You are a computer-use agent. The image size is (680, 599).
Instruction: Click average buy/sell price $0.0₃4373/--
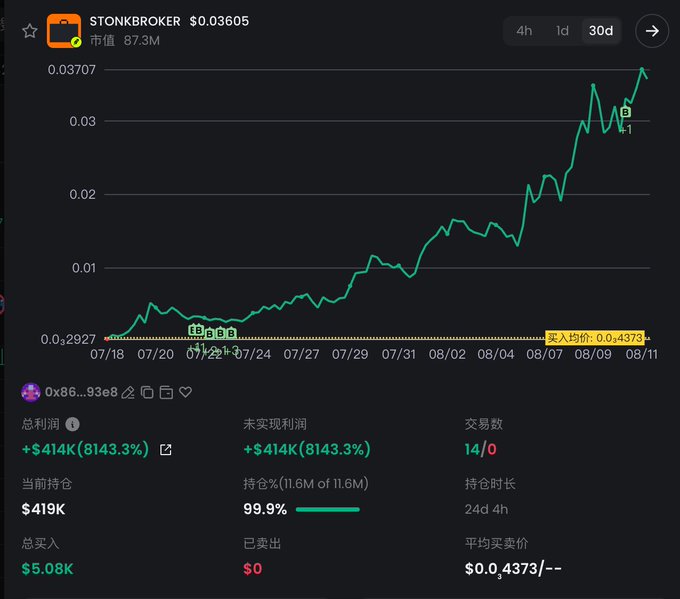coord(513,569)
